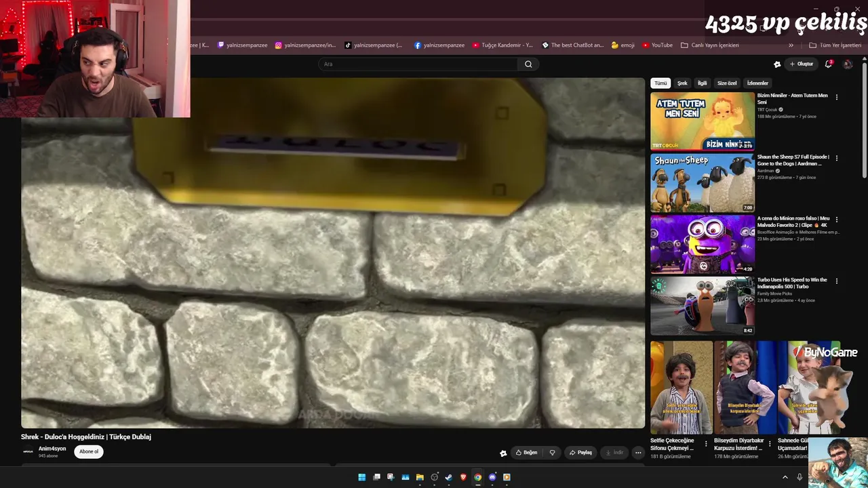
Task: Select the Size özel filter chip
Action: click(727, 83)
